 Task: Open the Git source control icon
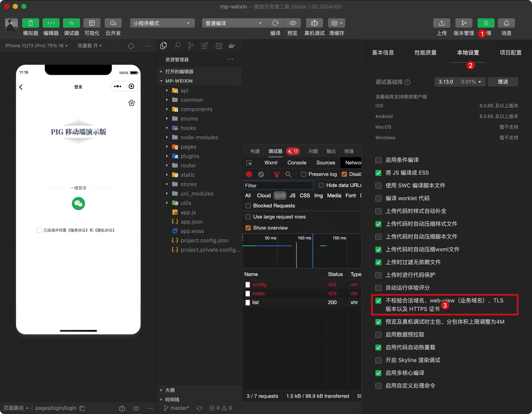(x=191, y=46)
